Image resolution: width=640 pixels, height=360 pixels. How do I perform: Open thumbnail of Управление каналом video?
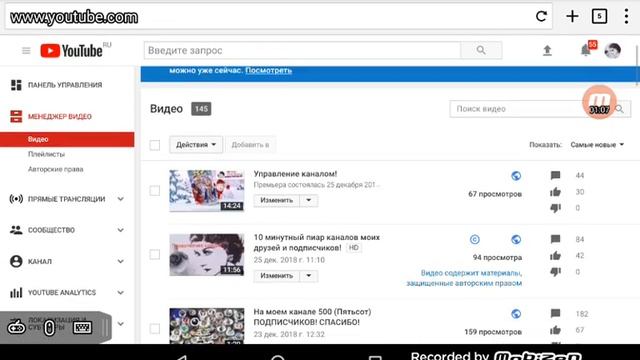pyautogui.click(x=207, y=191)
